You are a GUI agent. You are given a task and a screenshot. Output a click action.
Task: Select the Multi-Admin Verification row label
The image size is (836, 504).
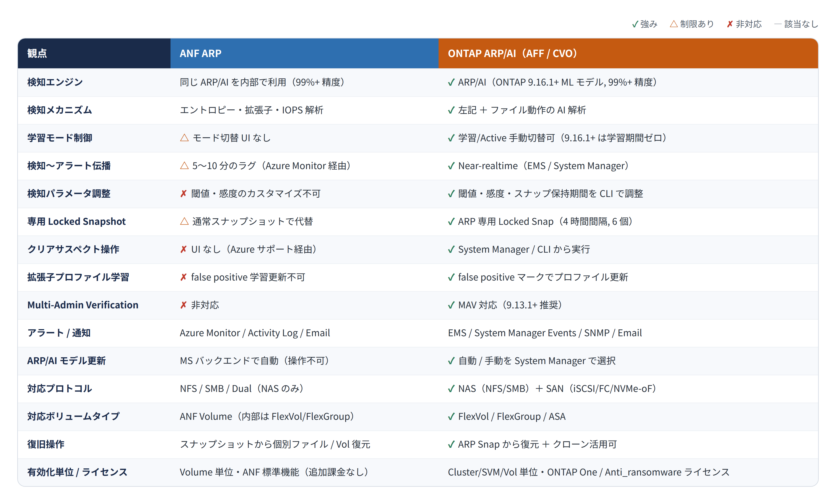[83, 305]
